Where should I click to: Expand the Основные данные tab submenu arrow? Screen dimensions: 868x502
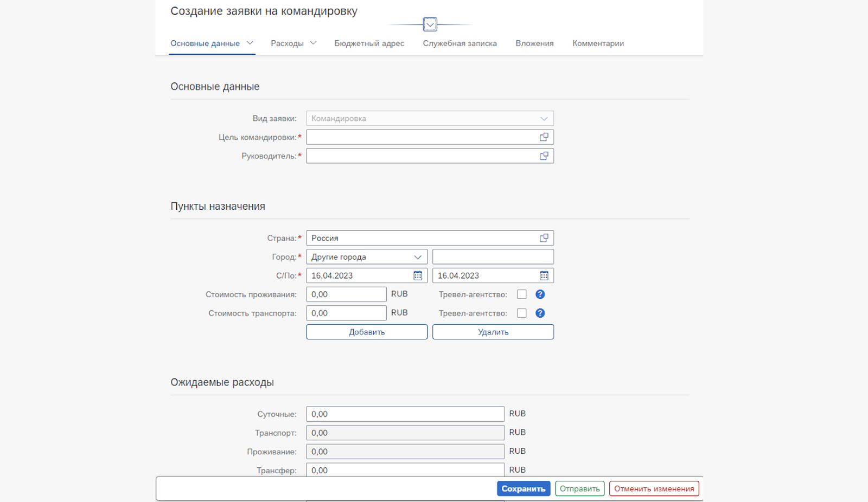click(250, 43)
